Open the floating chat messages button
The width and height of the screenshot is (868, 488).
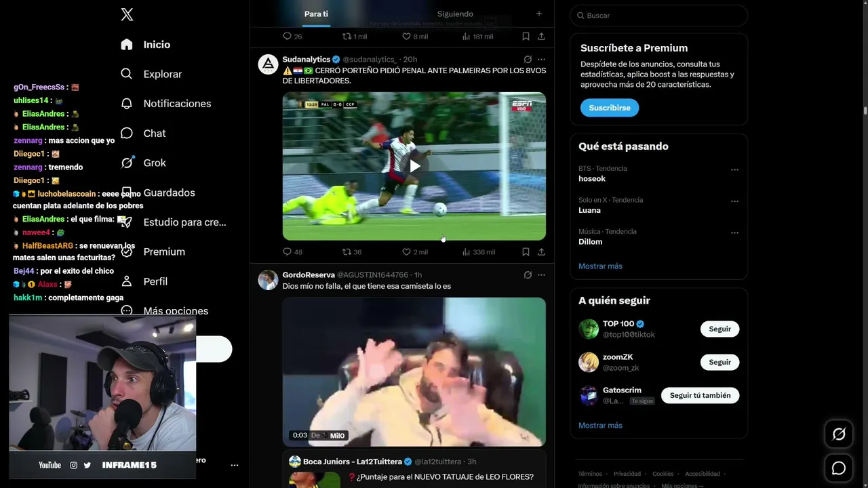pos(839,468)
